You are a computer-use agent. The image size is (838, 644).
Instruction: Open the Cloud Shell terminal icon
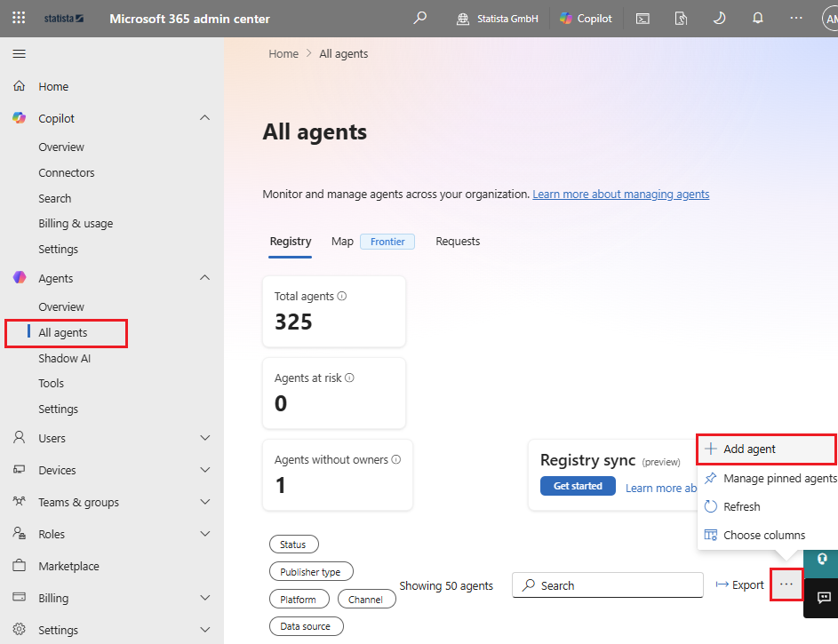coord(642,19)
